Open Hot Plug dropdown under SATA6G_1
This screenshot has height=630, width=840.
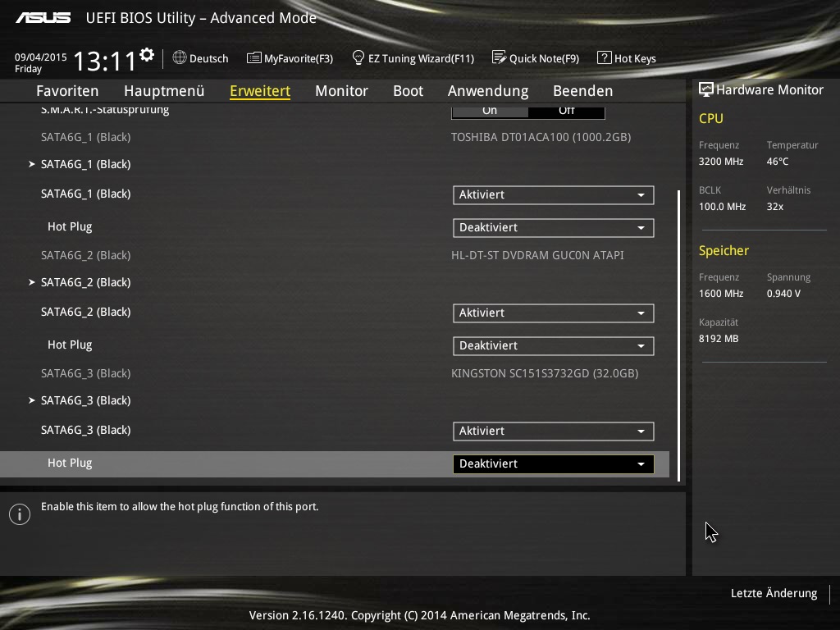554,228
